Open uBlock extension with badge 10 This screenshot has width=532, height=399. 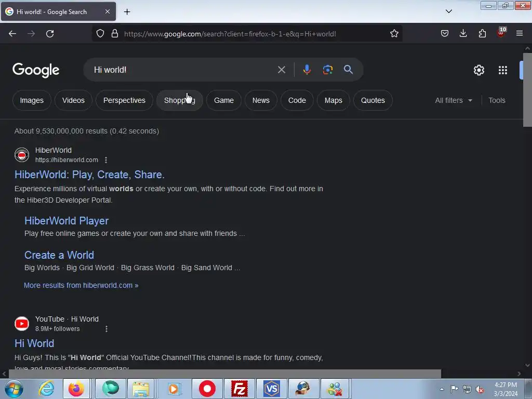click(501, 33)
